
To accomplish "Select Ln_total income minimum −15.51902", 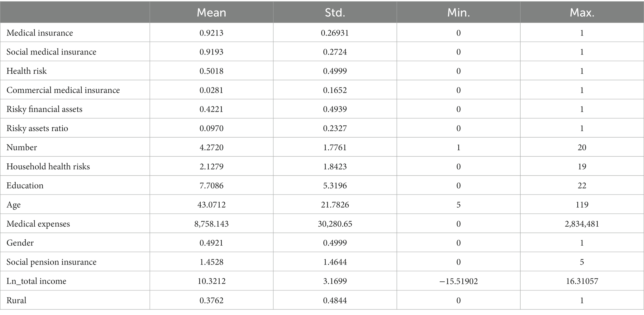I will pyautogui.click(x=459, y=281).
